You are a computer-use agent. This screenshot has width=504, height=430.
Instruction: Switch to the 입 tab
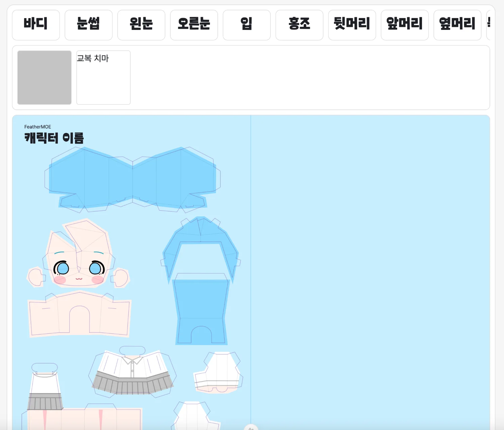tap(247, 25)
